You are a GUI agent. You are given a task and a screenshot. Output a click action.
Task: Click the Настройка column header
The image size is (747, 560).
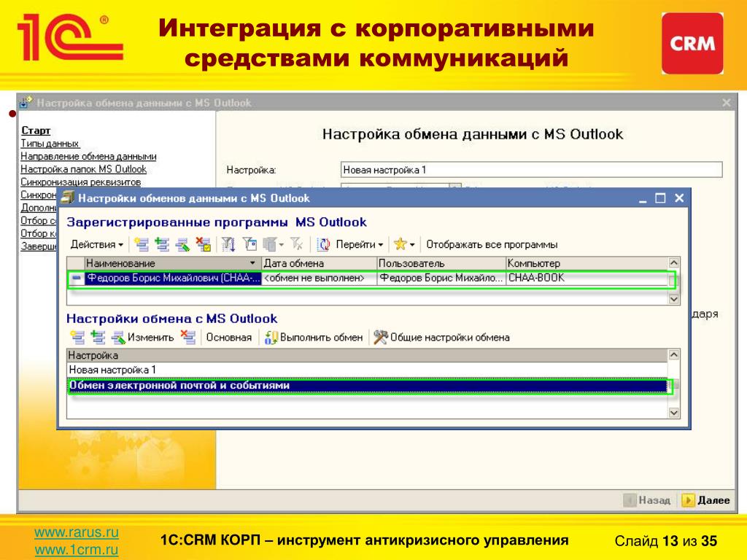368,355
